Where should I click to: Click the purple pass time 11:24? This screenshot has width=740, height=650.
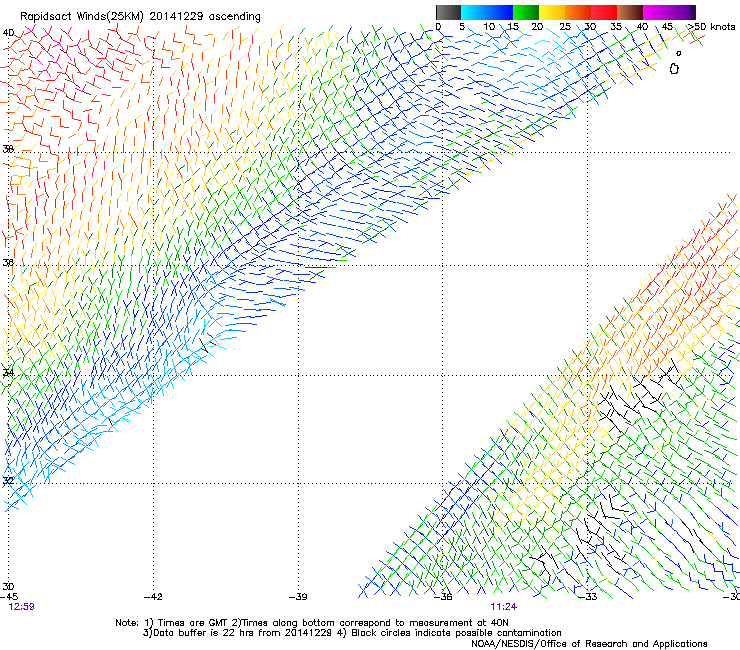coord(503,607)
